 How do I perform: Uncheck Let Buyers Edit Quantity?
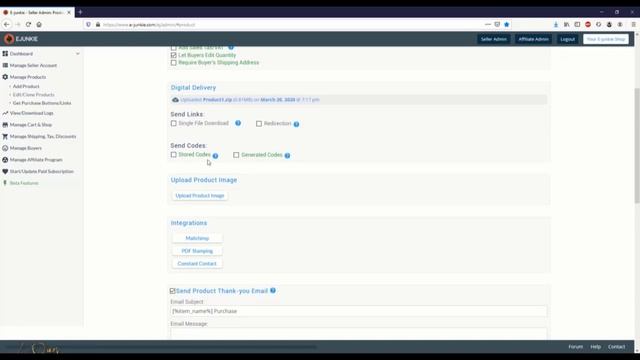point(173,55)
